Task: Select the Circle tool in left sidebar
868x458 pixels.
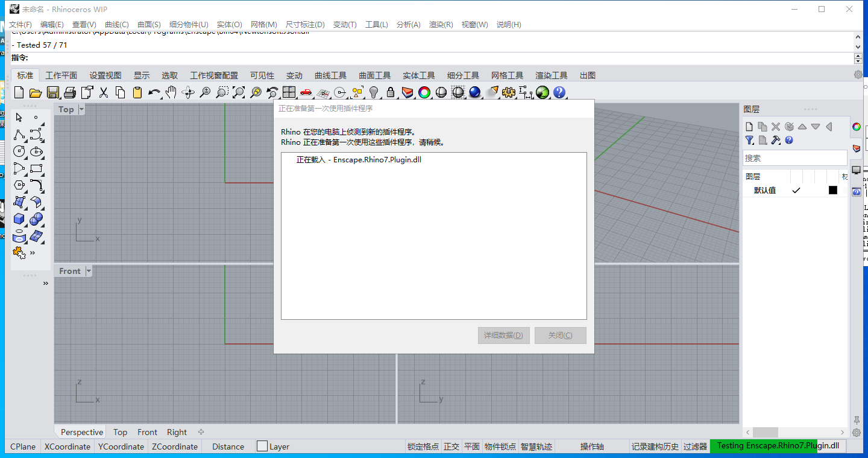Action: tap(19, 151)
